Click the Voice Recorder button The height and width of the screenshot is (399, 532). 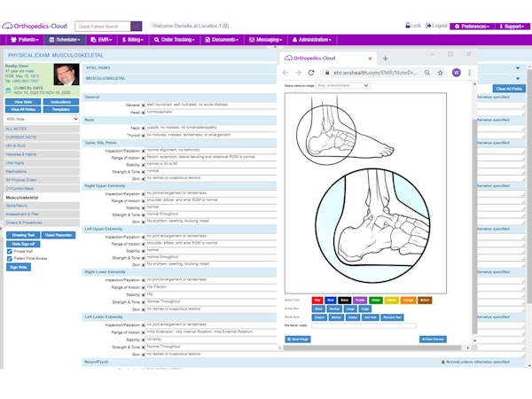[x=59, y=235]
